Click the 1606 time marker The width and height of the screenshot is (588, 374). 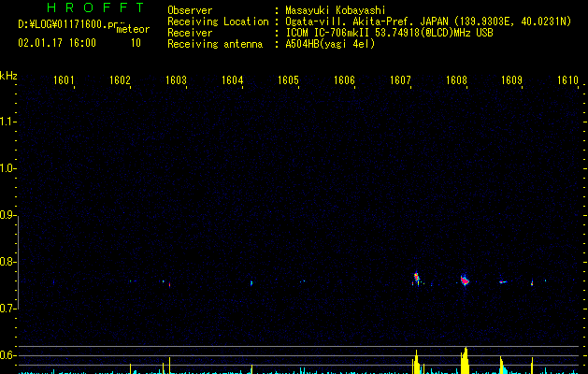pos(344,80)
